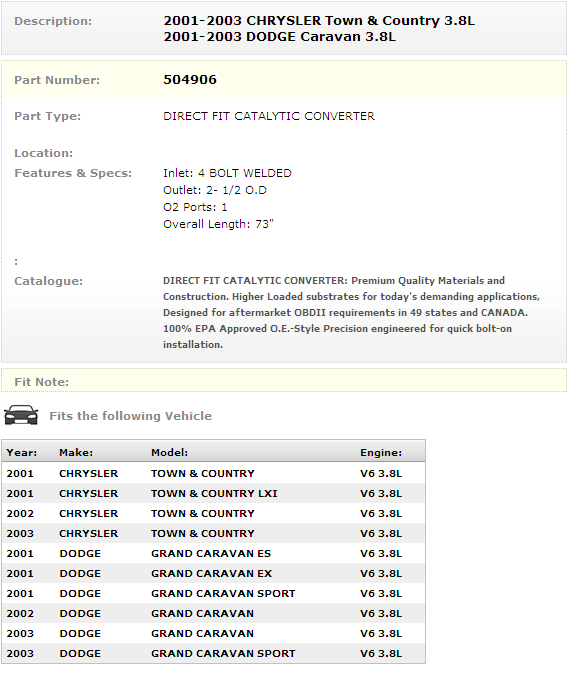The width and height of the screenshot is (570, 687).
Task: Click V6 3.8L engine in TOWN & COUNTRY LXI row
Action: 381,493
